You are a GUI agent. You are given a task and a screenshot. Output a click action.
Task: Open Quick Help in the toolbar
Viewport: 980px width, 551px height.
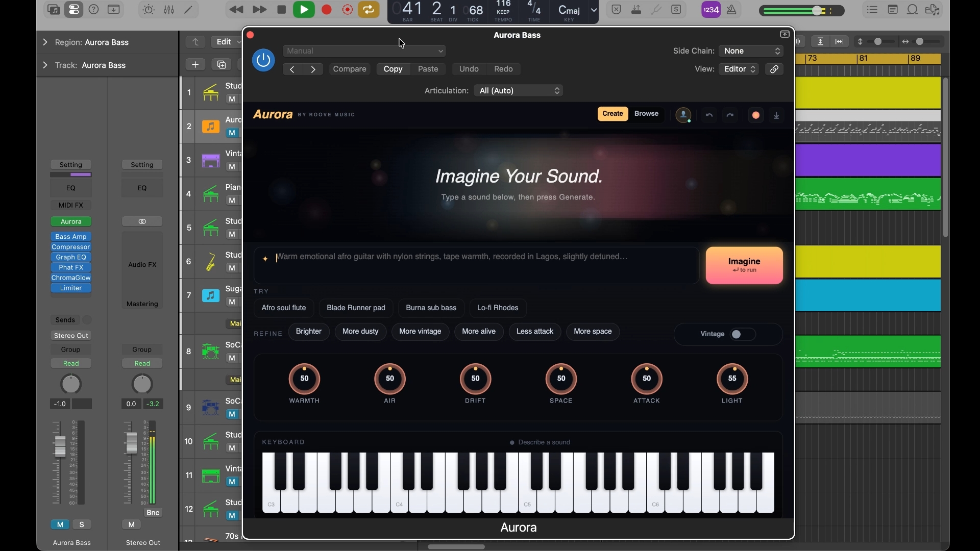94,10
